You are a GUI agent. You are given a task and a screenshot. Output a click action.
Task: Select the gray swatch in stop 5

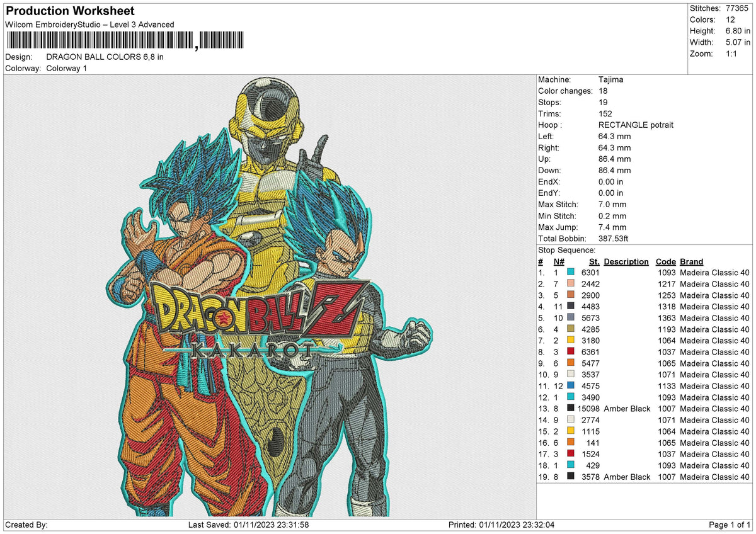click(571, 318)
